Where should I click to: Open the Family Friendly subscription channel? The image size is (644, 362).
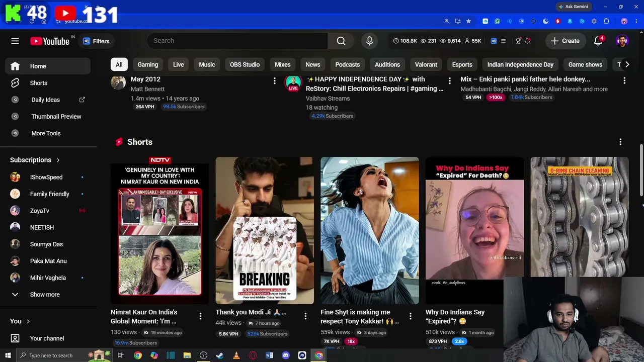48,194
